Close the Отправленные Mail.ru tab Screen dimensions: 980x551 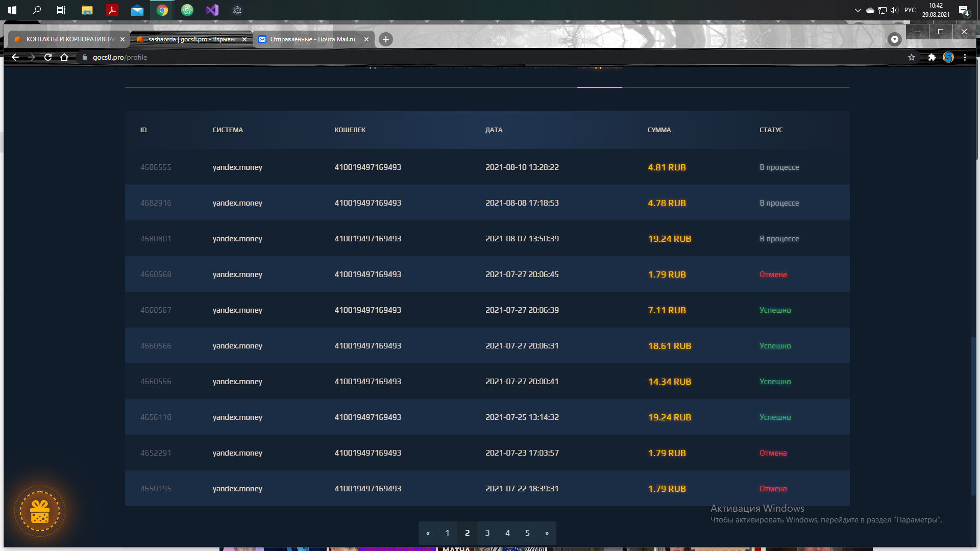pyautogui.click(x=366, y=39)
